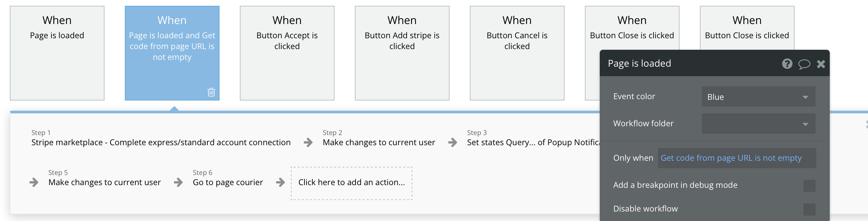
Task: Open Step 2 Make changes to current user
Action: (x=379, y=142)
